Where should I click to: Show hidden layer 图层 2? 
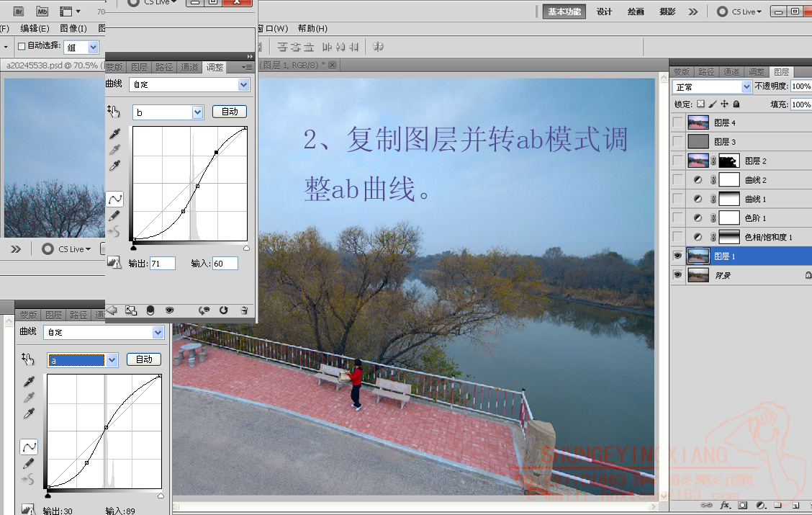[x=677, y=161]
